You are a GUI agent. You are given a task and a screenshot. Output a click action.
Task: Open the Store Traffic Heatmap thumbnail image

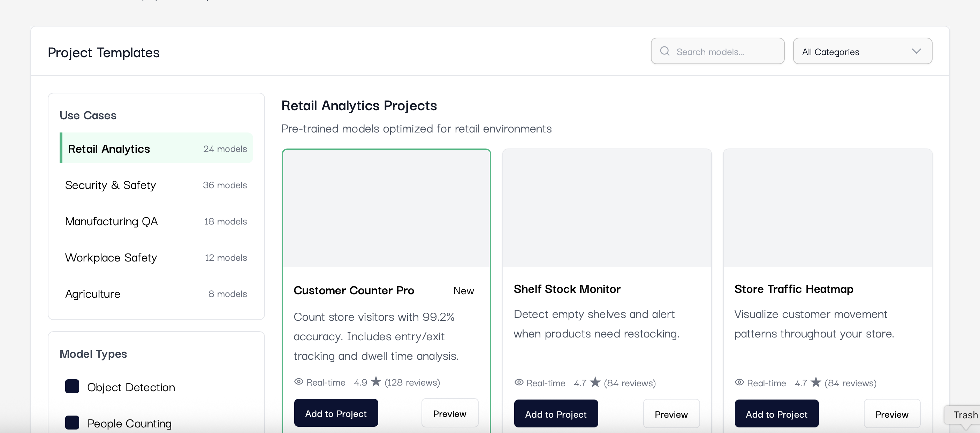(827, 208)
